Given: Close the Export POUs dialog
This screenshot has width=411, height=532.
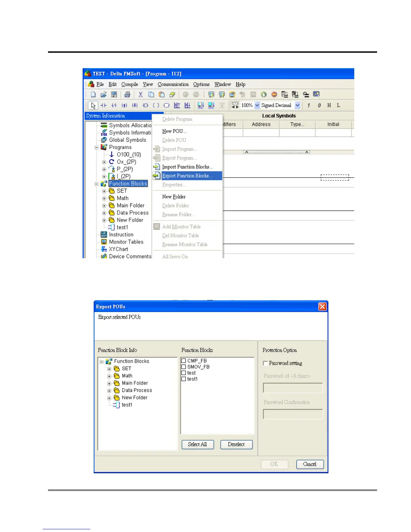Looking at the screenshot, I should pyautogui.click(x=322, y=307).
